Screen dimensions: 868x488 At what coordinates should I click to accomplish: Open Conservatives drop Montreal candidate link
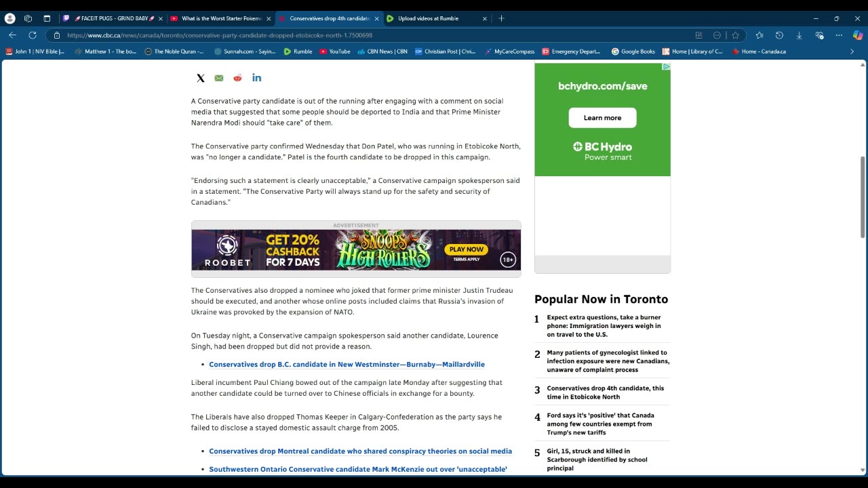[360, 451]
